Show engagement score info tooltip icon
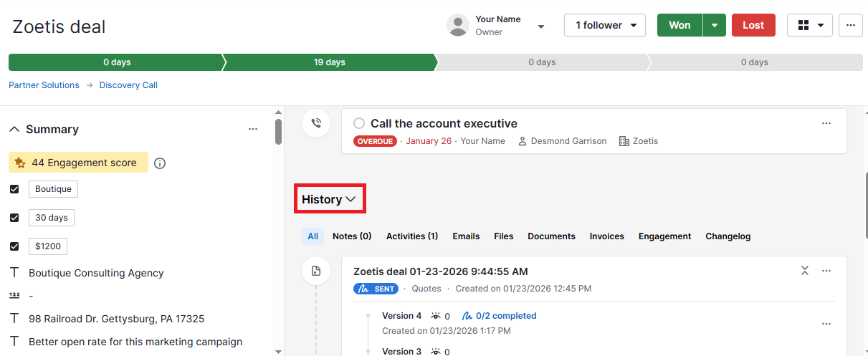868x356 pixels. click(160, 163)
